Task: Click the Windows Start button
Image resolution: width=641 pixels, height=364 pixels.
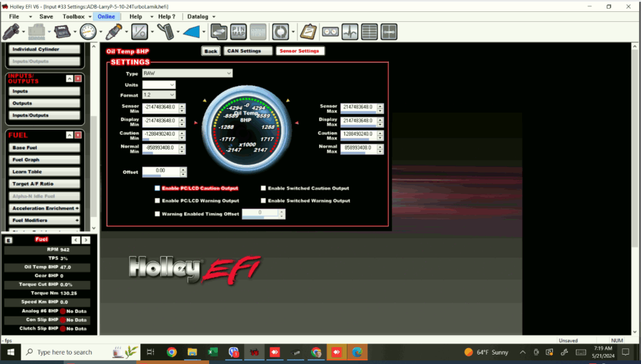Action: coord(11,352)
